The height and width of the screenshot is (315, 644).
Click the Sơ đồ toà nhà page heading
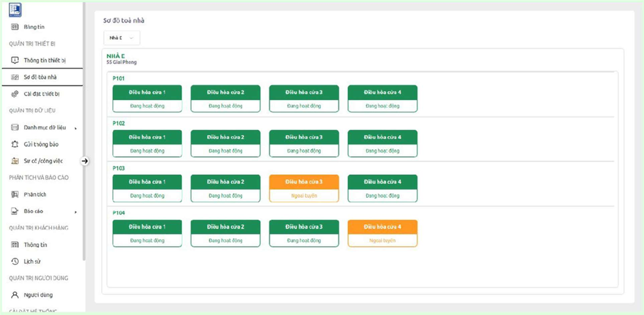[124, 21]
